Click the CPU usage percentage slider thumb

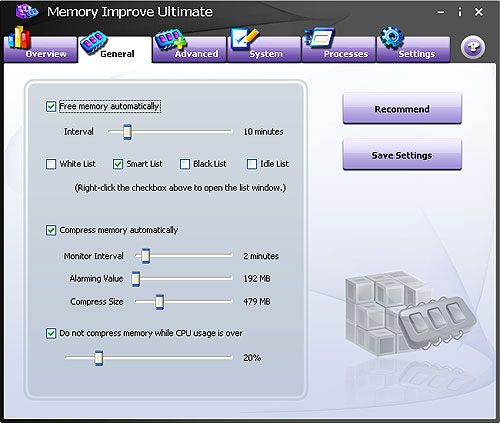click(99, 358)
